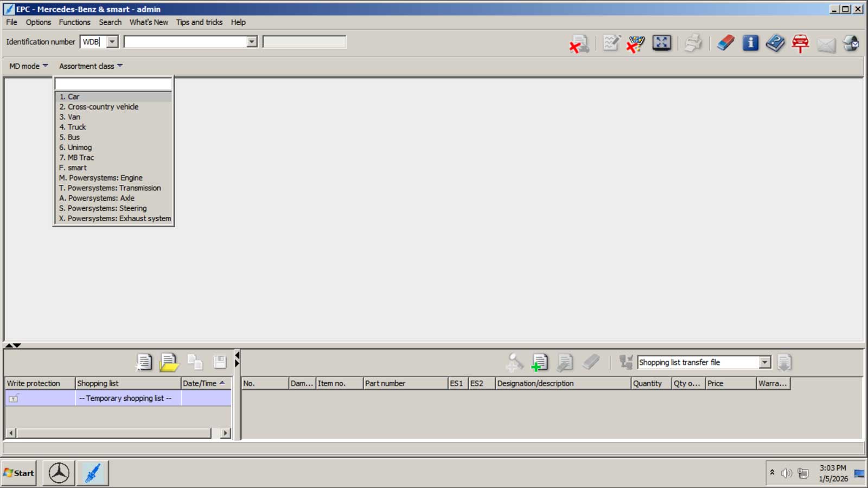Click add part icon with green plus
868x488 pixels.
539,362
